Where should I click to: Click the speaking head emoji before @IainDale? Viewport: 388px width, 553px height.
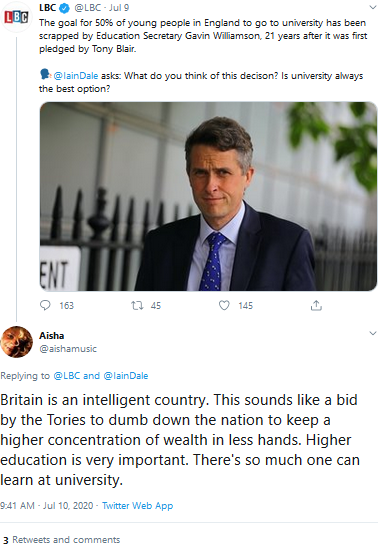pos(45,75)
